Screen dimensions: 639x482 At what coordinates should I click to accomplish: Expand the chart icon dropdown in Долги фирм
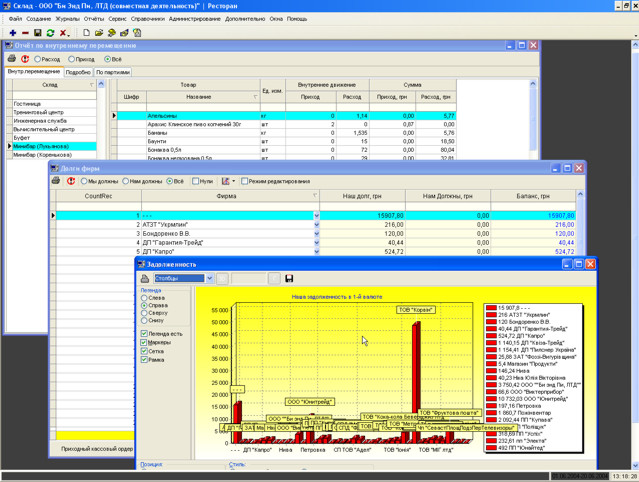(x=233, y=181)
